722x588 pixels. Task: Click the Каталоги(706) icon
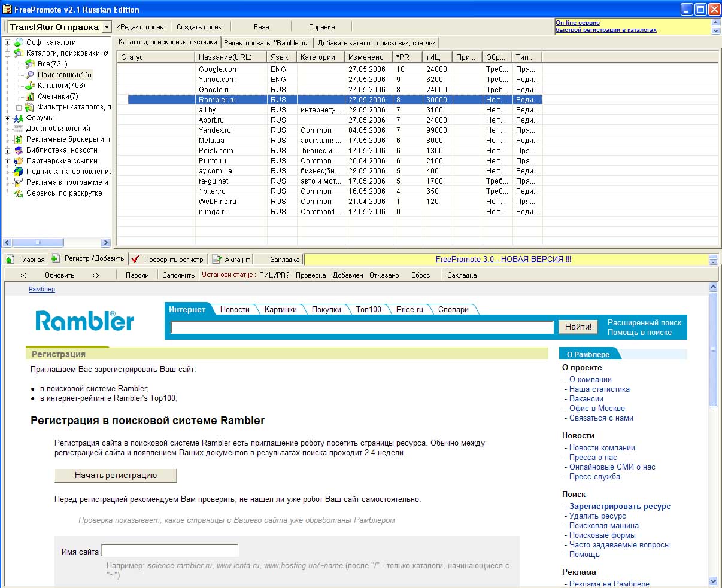(30, 86)
